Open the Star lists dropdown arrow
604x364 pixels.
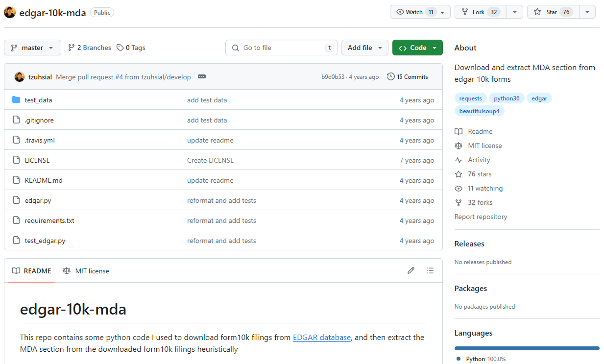click(587, 12)
